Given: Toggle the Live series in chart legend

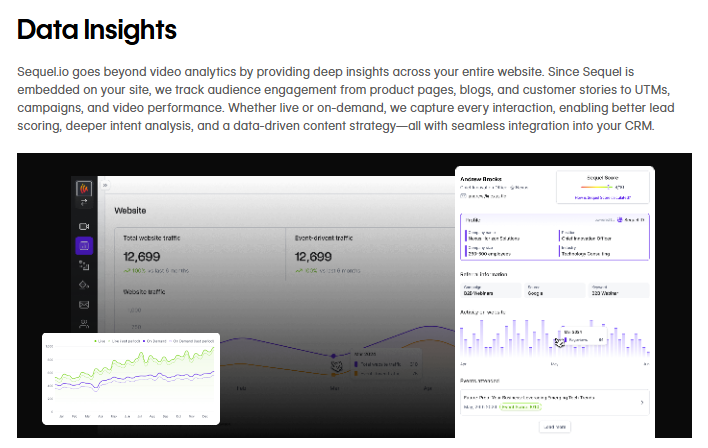Looking at the screenshot, I should (x=100, y=341).
